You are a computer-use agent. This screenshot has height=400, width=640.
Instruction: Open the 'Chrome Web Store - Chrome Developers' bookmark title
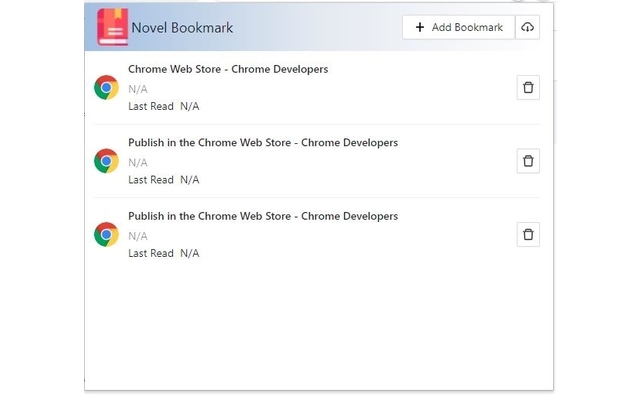point(228,69)
